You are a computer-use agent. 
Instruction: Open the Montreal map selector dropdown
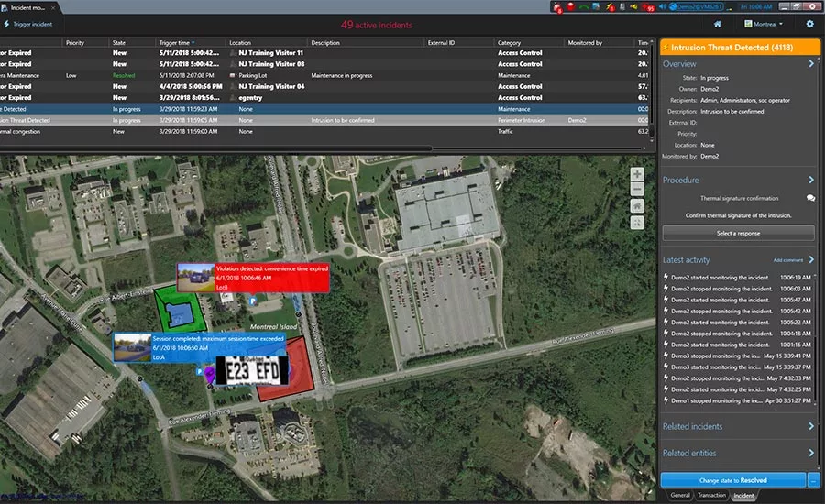click(764, 24)
